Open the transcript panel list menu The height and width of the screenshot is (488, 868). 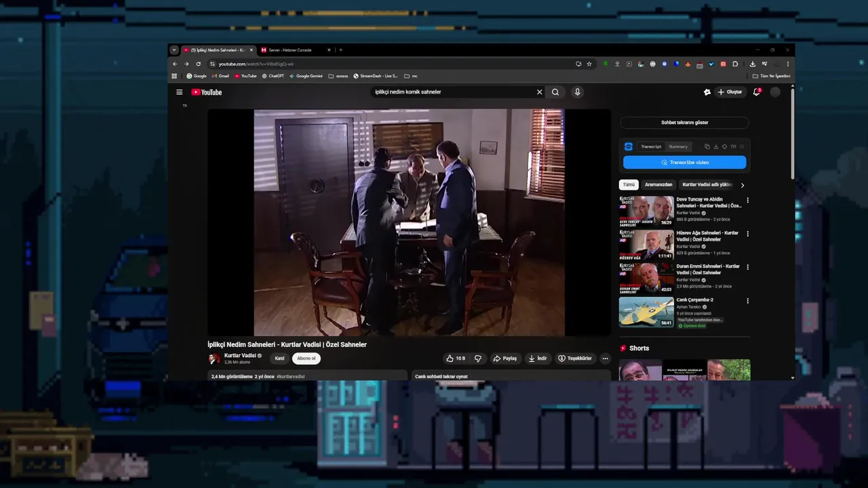[x=742, y=146]
